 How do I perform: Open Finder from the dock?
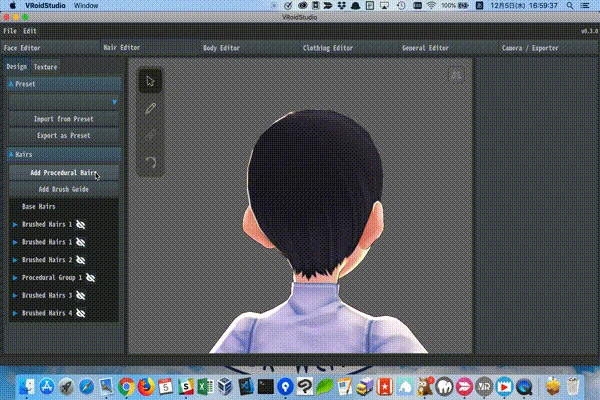(27, 387)
